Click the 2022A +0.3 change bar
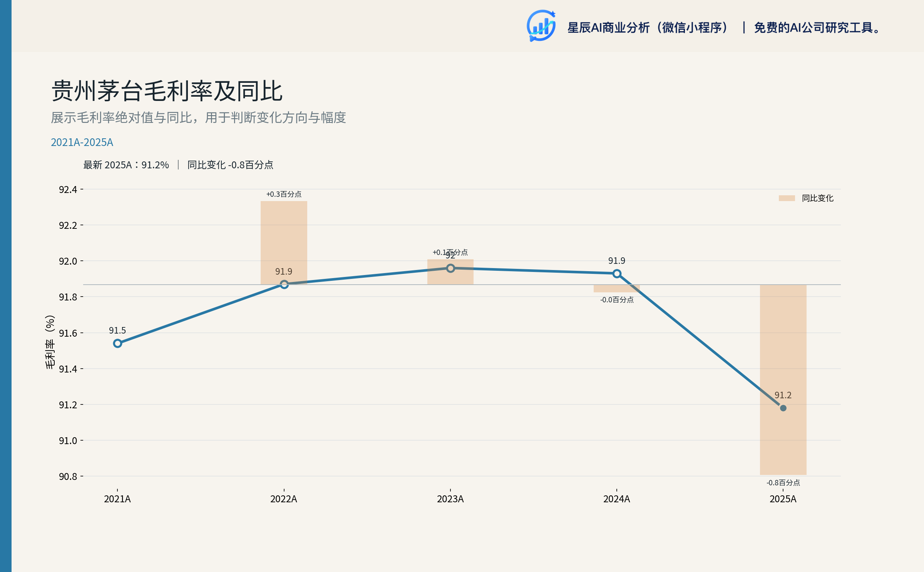The height and width of the screenshot is (572, 924). (284, 243)
